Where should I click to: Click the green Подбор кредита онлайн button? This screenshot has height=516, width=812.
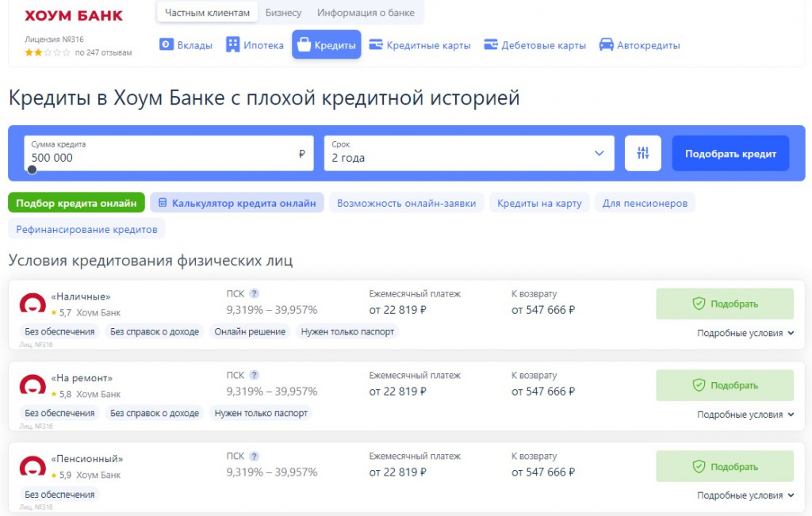pyautogui.click(x=76, y=203)
